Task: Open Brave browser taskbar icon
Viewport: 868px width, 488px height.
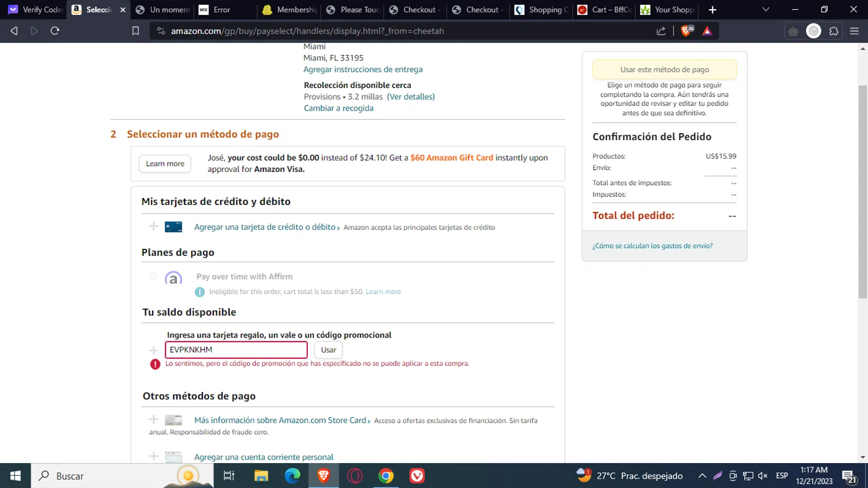Action: [323, 476]
